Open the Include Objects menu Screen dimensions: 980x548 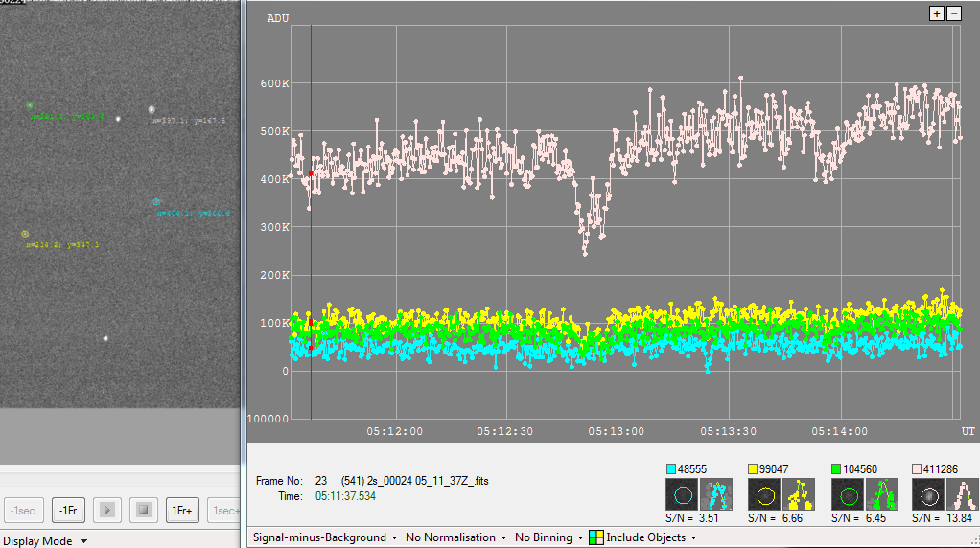645,537
